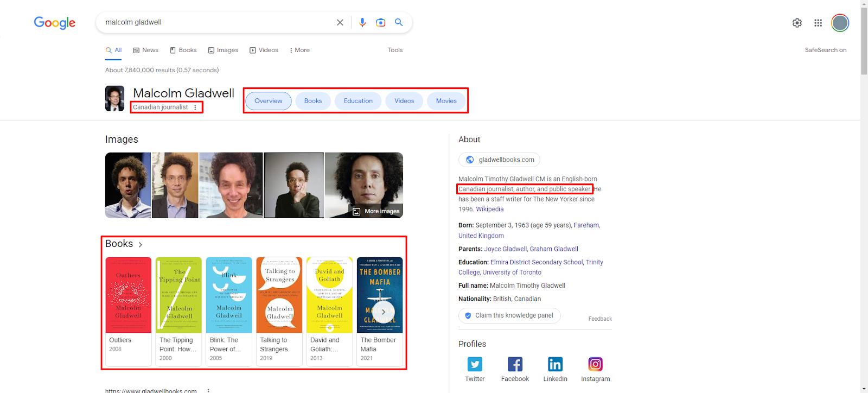The height and width of the screenshot is (393, 868).
Task: Open the Books section heading
Action: (x=119, y=244)
